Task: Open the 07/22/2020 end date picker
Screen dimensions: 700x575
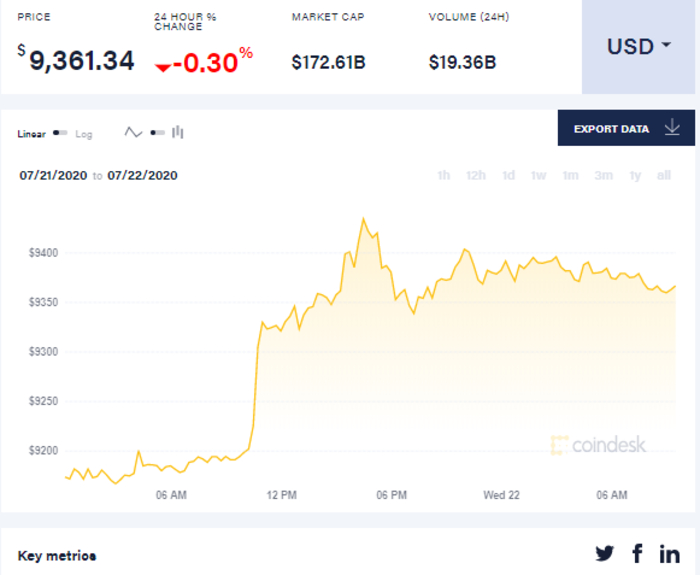Action: (142, 175)
